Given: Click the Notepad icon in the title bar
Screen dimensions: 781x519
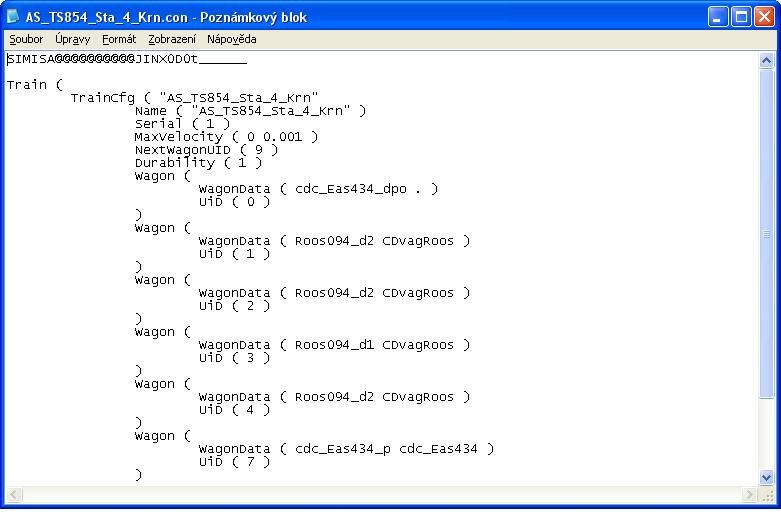Looking at the screenshot, I should click(x=14, y=17).
